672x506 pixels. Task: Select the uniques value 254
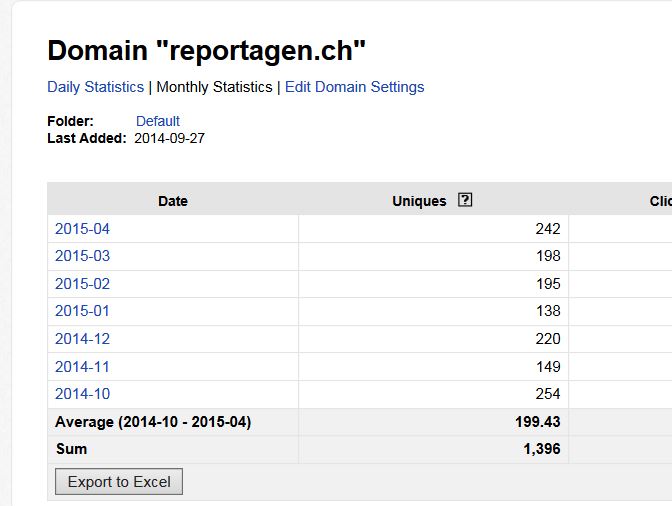coord(548,394)
